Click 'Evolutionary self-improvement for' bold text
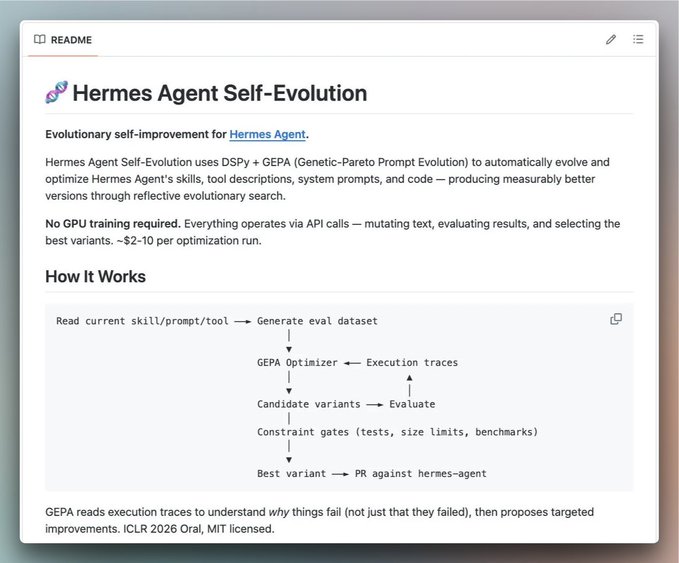Viewport: 679px width, 563px height. [136, 134]
